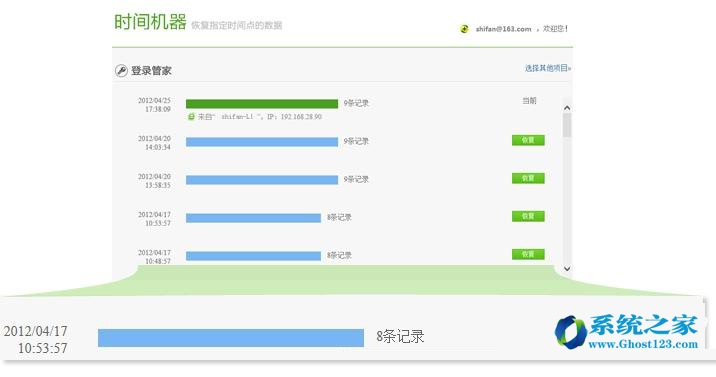The image size is (716, 377).
Task: Click the timestamp 2012/04/25 17:38:09
Action: pos(154,105)
